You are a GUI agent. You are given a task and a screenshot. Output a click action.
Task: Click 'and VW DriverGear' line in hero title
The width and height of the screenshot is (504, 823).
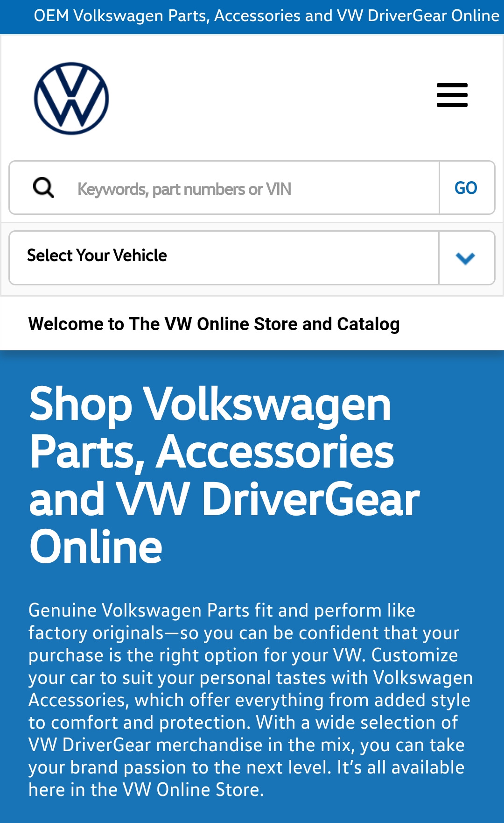tap(224, 499)
